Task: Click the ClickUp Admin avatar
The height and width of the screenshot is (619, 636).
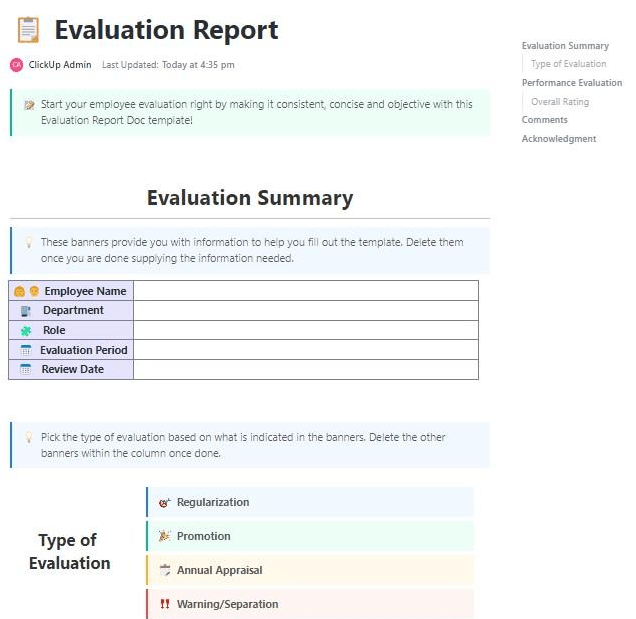Action: pyautogui.click(x=16, y=65)
